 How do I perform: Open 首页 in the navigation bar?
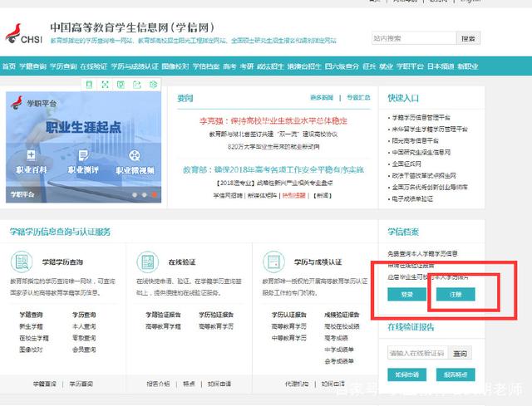(8, 65)
